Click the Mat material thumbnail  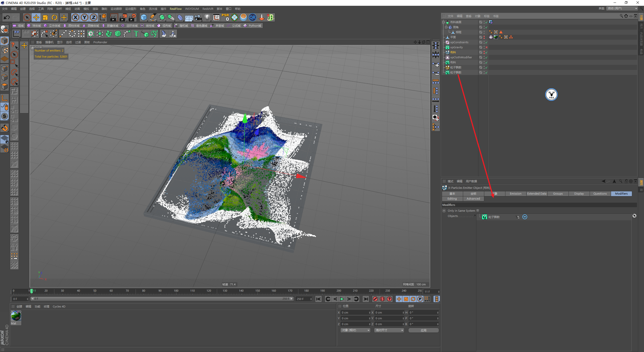click(x=16, y=316)
